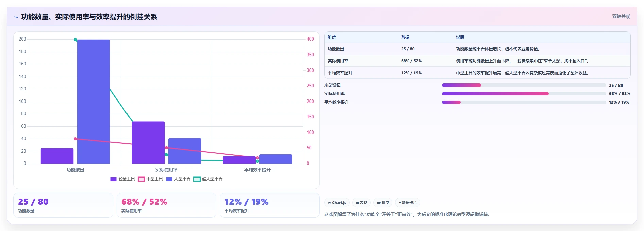
Task: Toggle the 中型工具 legend series
Action: click(x=150, y=179)
